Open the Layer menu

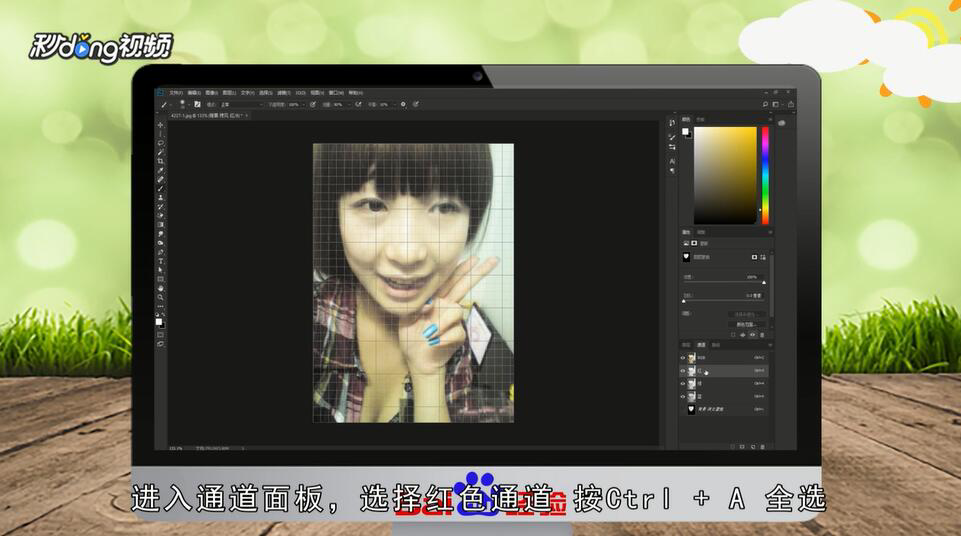tap(229, 92)
